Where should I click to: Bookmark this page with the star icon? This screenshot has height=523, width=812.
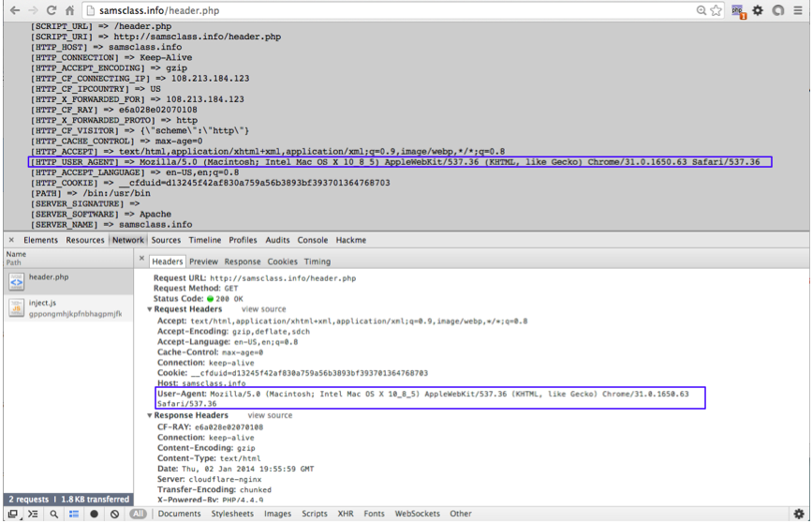pyautogui.click(x=716, y=10)
